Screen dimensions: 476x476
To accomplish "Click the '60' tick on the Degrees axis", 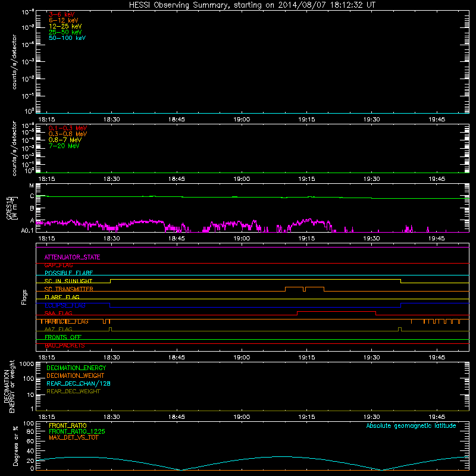I will pos(30,441).
